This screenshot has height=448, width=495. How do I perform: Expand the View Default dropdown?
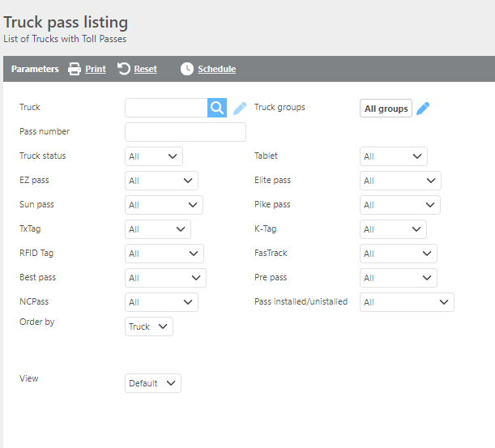pos(153,383)
